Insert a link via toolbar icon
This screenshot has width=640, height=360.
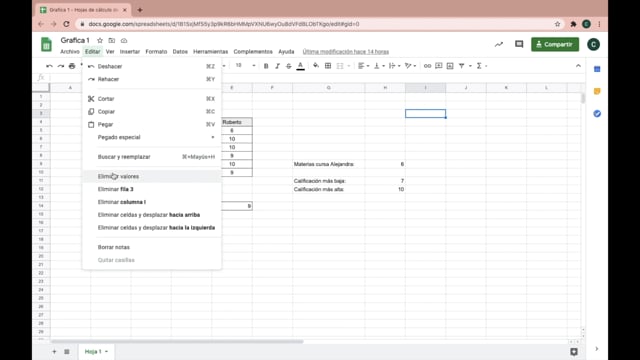tap(427, 66)
